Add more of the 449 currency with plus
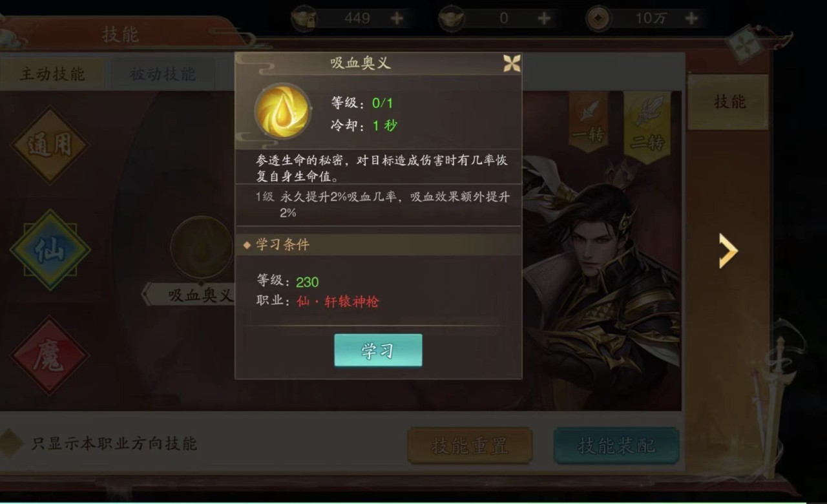Screen dimensions: 827x504 [397, 18]
